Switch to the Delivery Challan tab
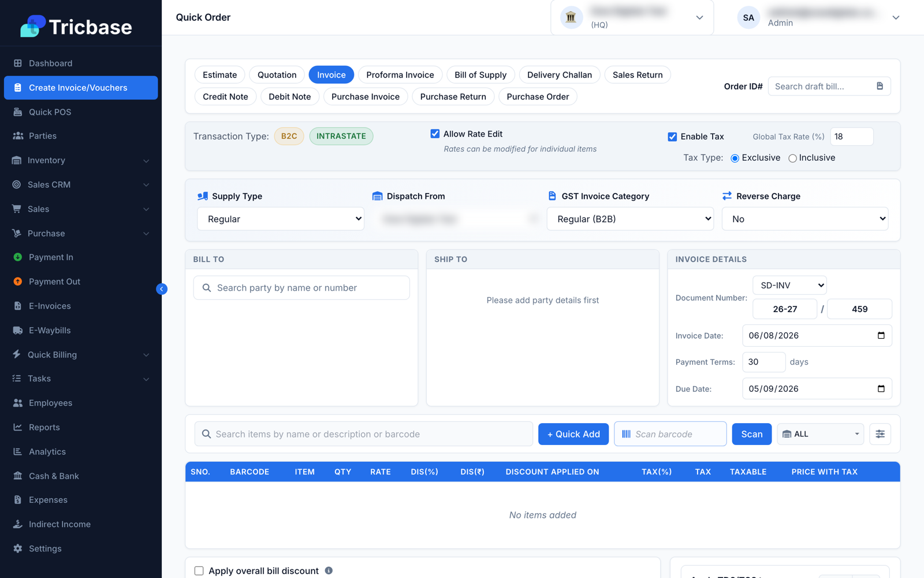 coord(560,75)
